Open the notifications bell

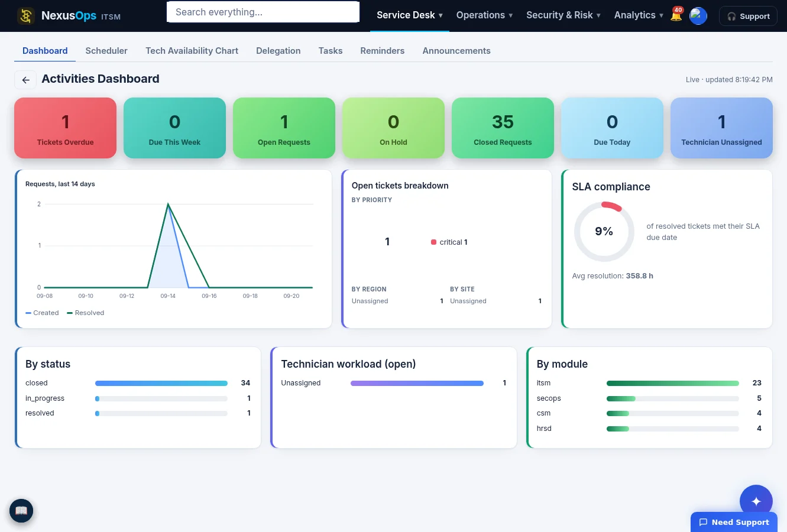pos(676,16)
